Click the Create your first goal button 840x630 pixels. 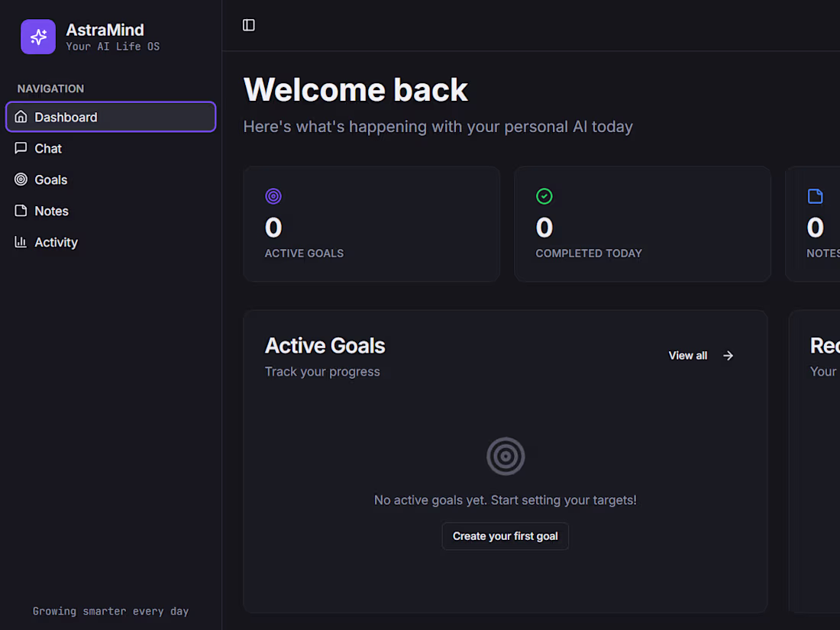pyautogui.click(x=505, y=536)
